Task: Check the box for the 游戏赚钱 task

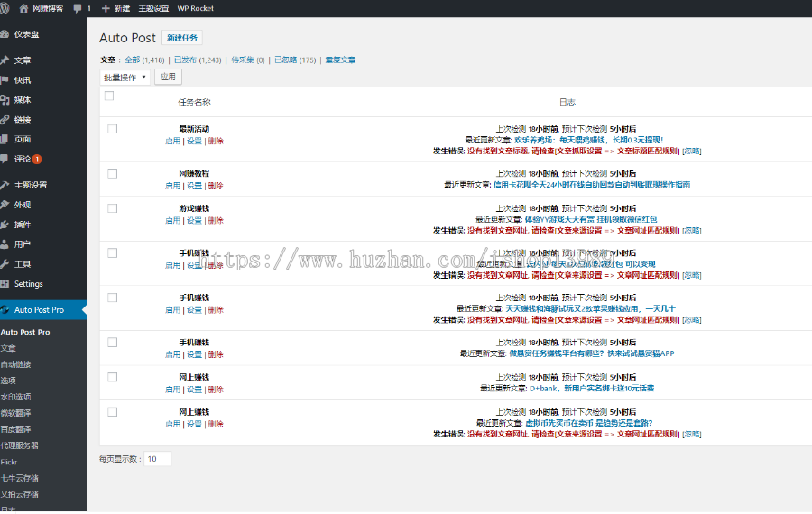Action: 113,208
